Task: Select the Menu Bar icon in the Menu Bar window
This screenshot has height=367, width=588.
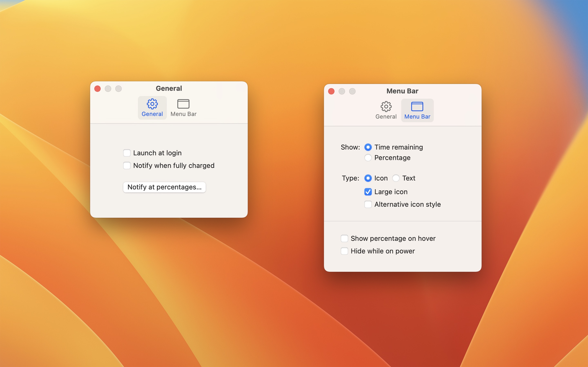Action: point(417,110)
